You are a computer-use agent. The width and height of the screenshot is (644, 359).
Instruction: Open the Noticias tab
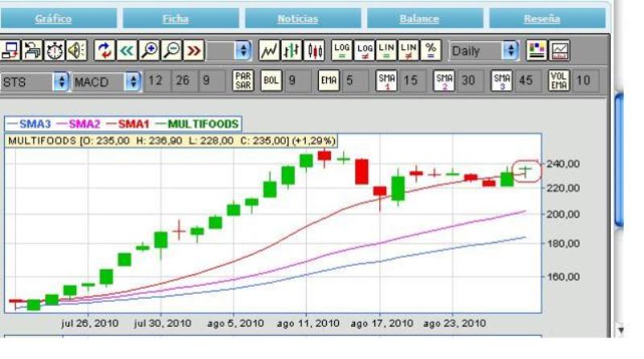[298, 19]
